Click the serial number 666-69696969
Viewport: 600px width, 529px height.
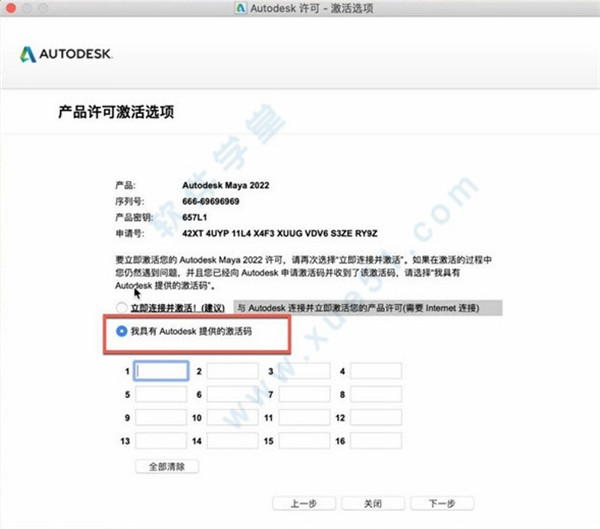(x=211, y=201)
